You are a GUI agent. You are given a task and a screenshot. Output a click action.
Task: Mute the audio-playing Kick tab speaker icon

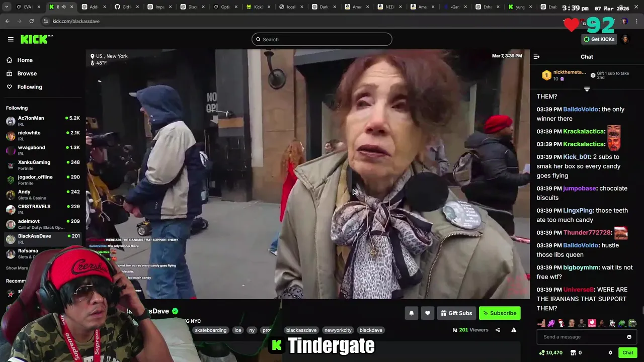(x=63, y=7)
